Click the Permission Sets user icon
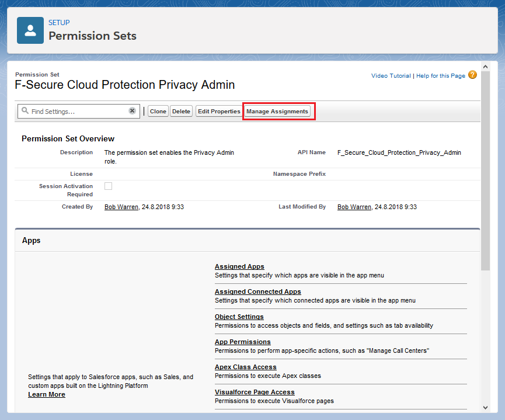Screen dimensions: 505x420 [x=30, y=30]
